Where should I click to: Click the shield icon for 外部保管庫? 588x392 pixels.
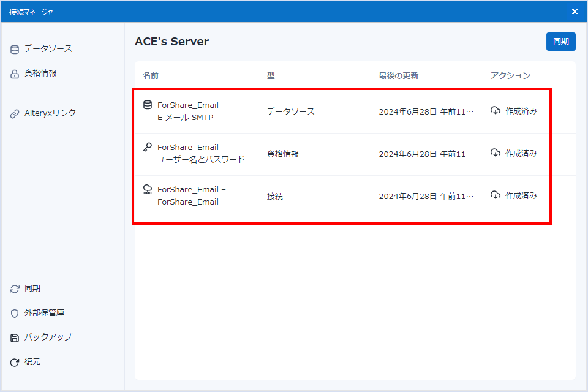(15, 313)
